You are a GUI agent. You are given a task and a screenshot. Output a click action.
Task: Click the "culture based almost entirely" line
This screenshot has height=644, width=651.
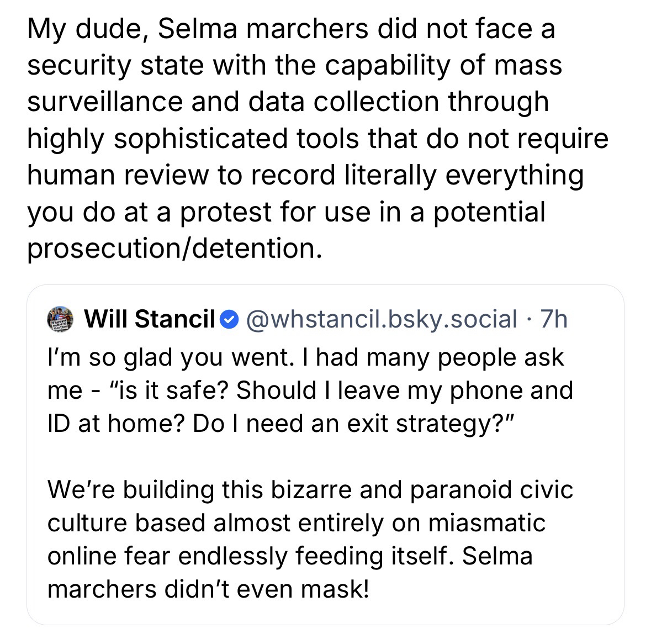297,522
